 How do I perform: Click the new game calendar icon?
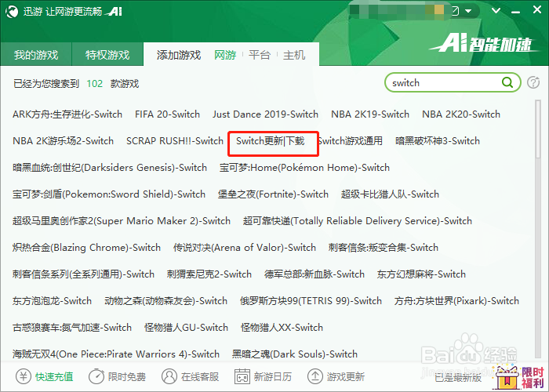[x=242, y=376]
